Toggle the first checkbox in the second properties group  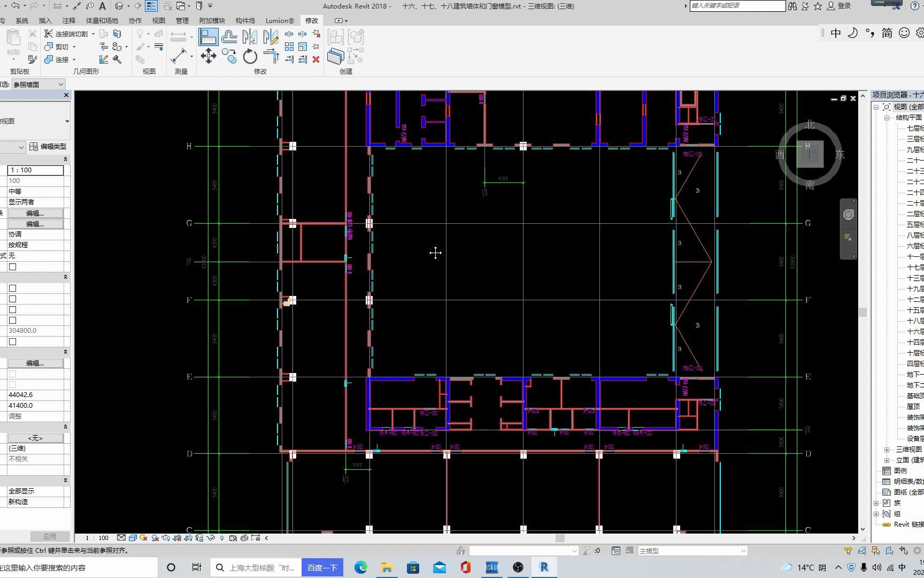pos(12,288)
